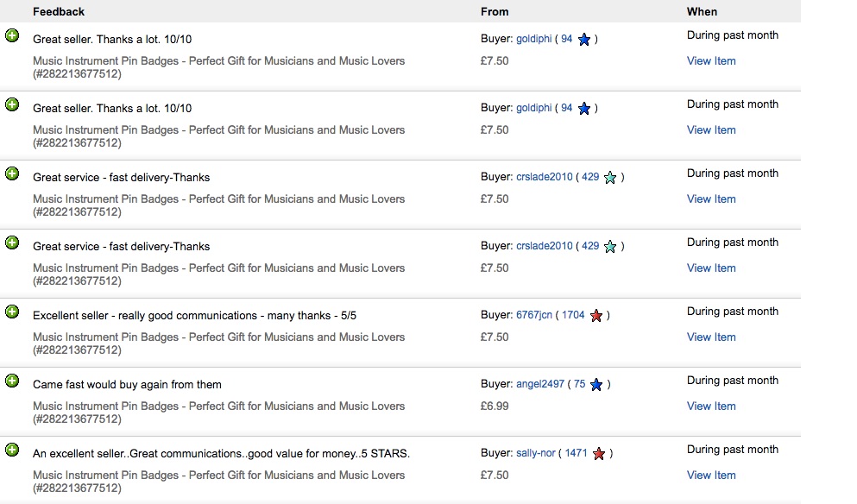Click red star next to 6767jcn's 1704 score
The height and width of the screenshot is (504, 857).
click(596, 315)
